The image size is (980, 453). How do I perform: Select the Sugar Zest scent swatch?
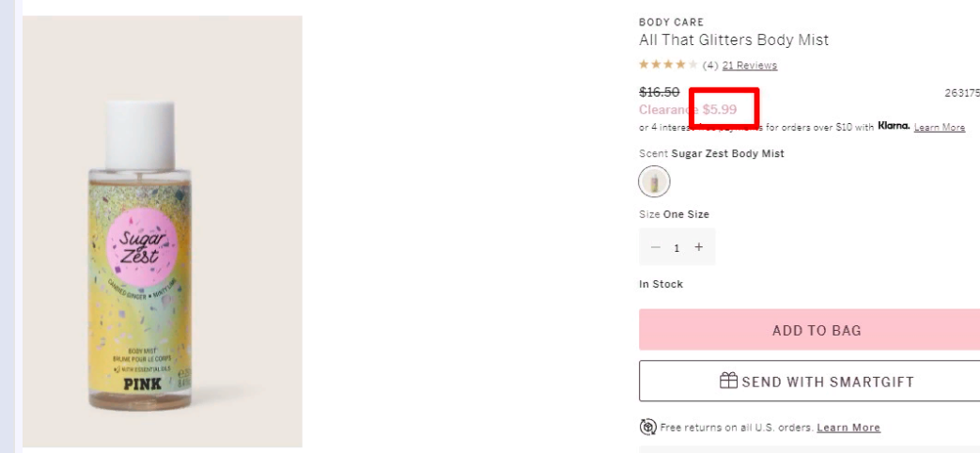654,181
